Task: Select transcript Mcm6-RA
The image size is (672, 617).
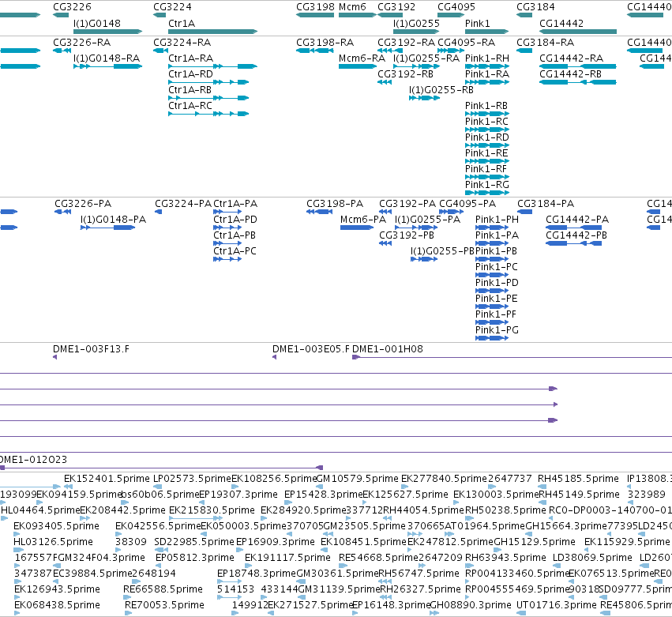Action: [362, 58]
